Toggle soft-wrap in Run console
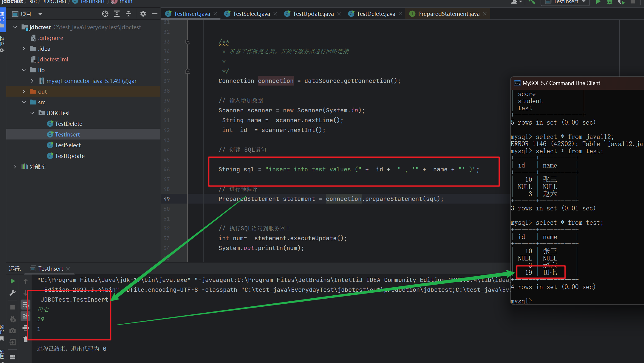The height and width of the screenshot is (363, 644). pyautogui.click(x=26, y=305)
